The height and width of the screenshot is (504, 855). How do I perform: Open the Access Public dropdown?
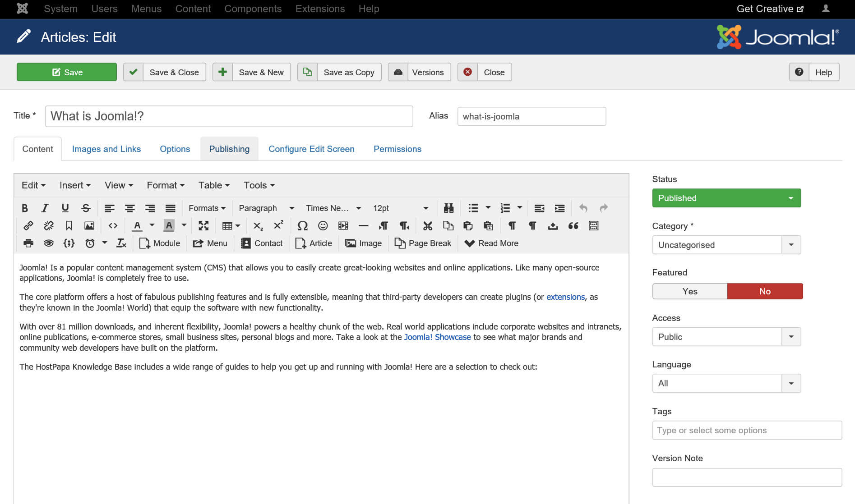tap(726, 337)
